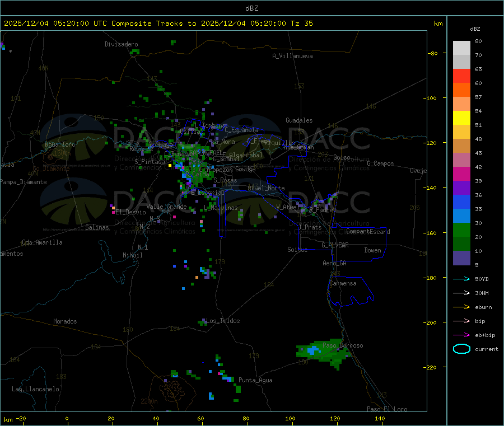Image resolution: width=504 pixels, height=426 pixels.
Task: Select the purple 5 dBZ color swatch
Action: coord(461,258)
